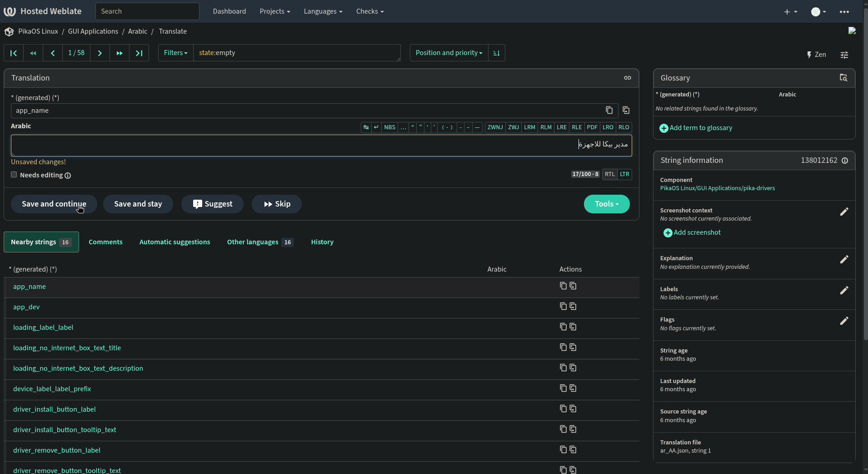Insert horizontal ellipsis character

click(x=404, y=127)
